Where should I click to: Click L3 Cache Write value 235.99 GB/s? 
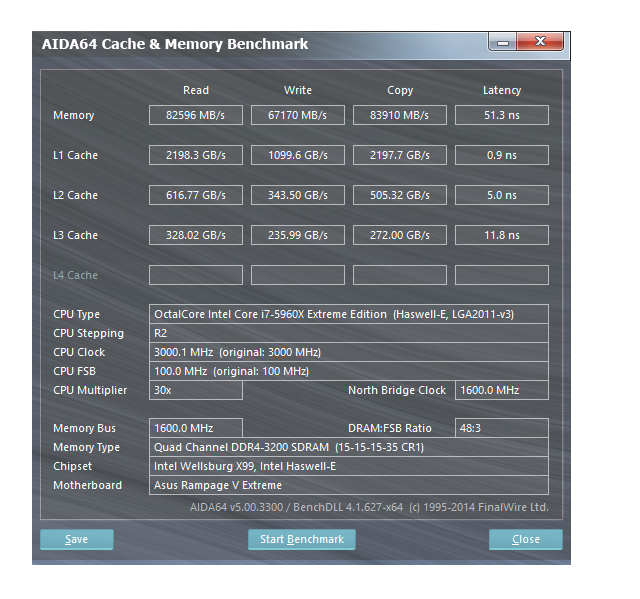click(298, 235)
